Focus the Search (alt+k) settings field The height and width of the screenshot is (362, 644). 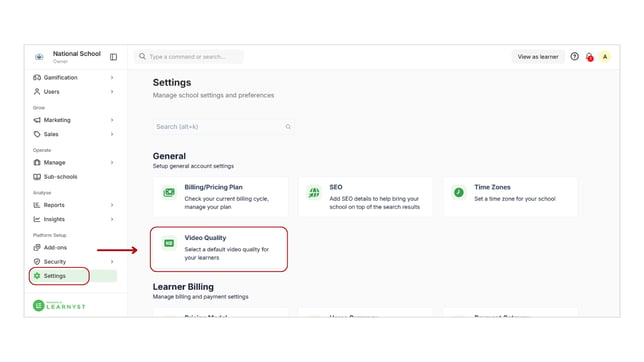[223, 127]
